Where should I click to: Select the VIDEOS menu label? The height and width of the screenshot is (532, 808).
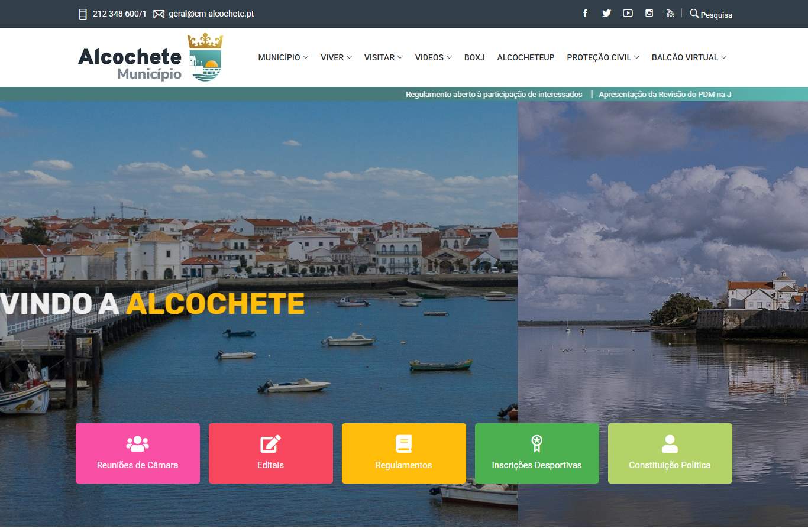(429, 57)
